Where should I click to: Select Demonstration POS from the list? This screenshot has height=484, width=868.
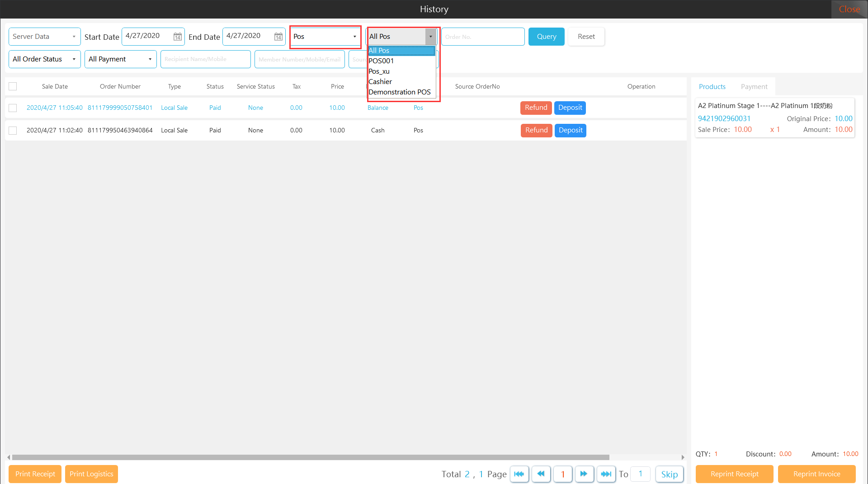coord(400,92)
